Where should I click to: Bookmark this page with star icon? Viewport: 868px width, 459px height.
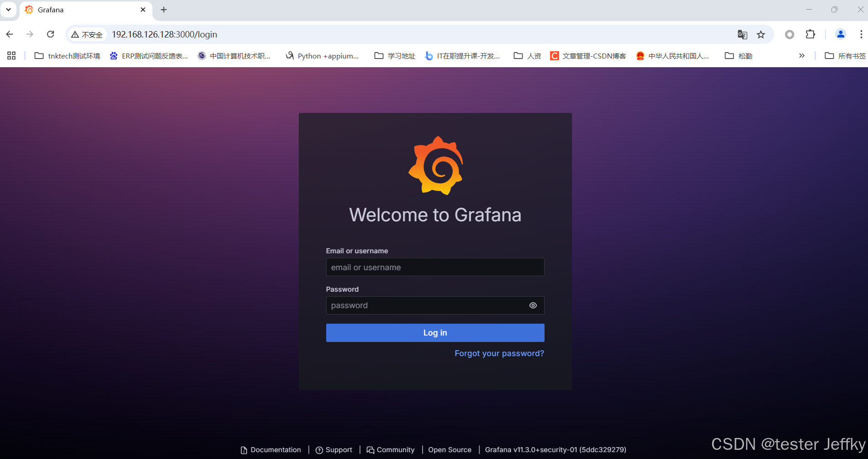pyautogui.click(x=761, y=34)
